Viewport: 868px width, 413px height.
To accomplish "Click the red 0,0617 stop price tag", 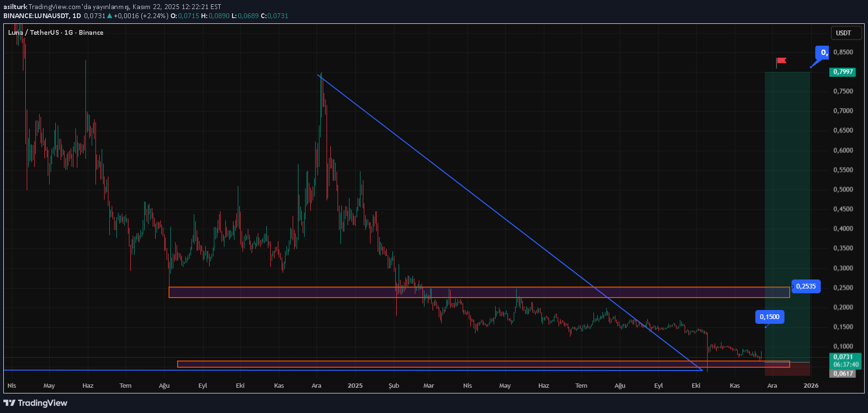I will (x=843, y=373).
